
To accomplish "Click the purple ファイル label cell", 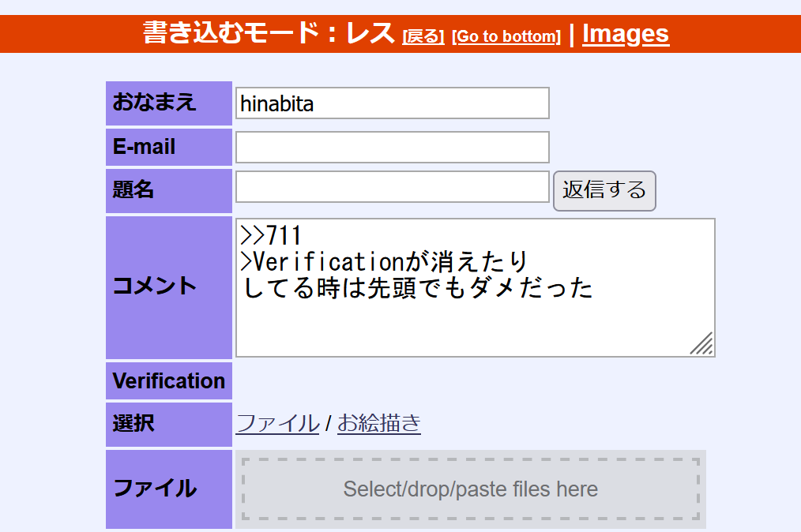I will [168, 489].
